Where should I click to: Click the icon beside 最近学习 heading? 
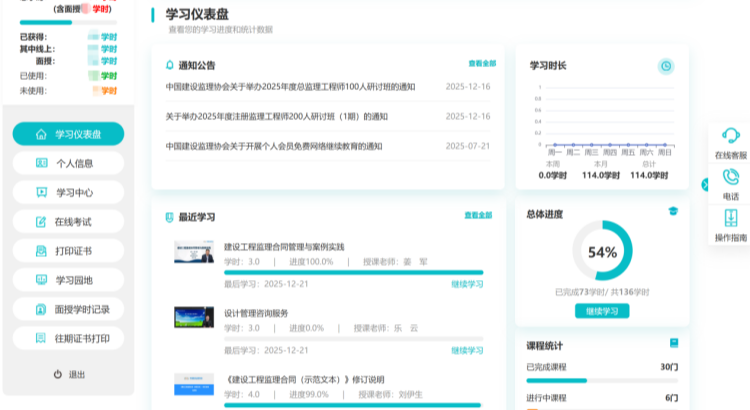[x=169, y=216]
